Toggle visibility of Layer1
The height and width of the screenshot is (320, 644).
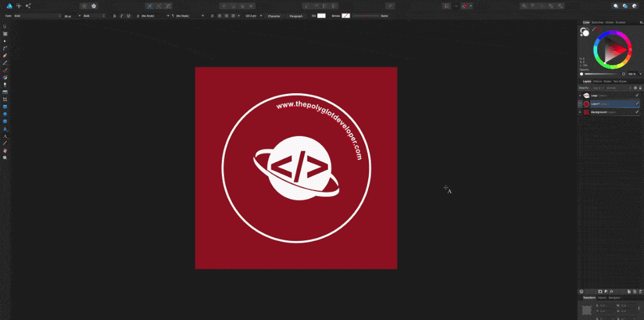[x=637, y=104]
